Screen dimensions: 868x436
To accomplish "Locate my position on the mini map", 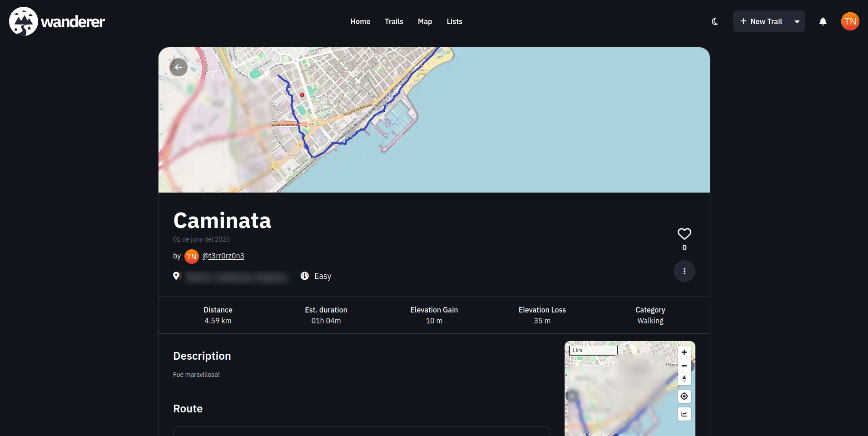I will (684, 396).
